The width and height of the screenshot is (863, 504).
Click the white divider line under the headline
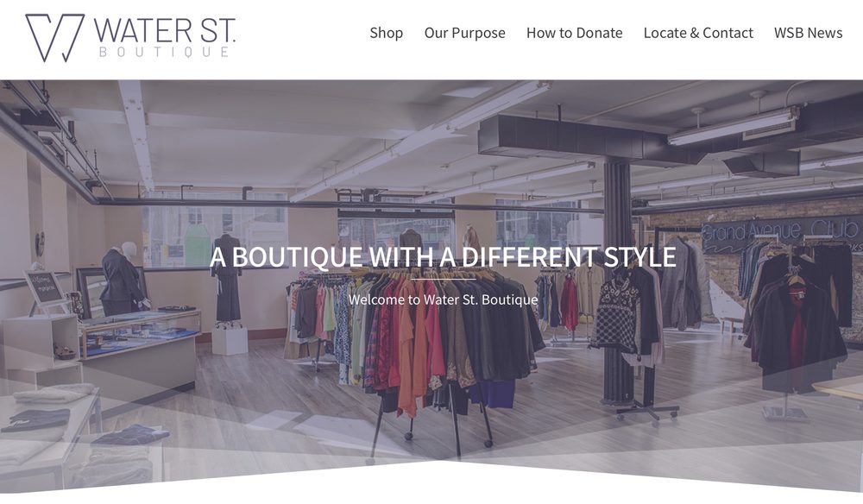pyautogui.click(x=443, y=280)
